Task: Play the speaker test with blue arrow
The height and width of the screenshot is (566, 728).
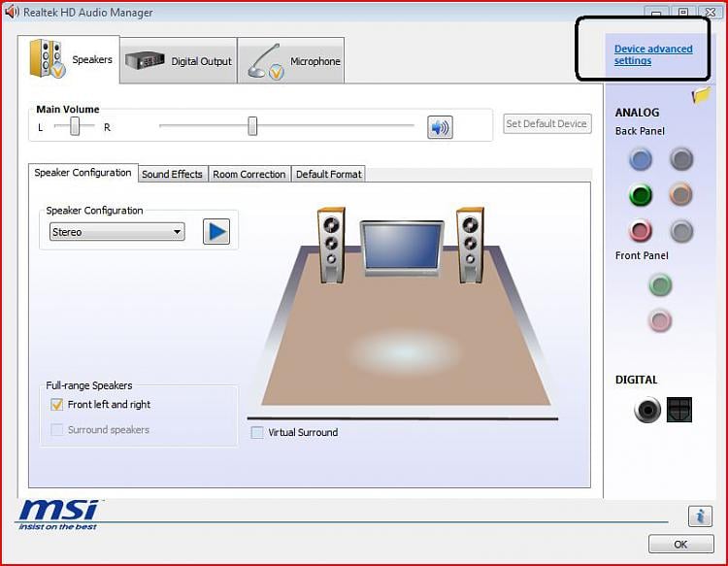Action: 216,231
